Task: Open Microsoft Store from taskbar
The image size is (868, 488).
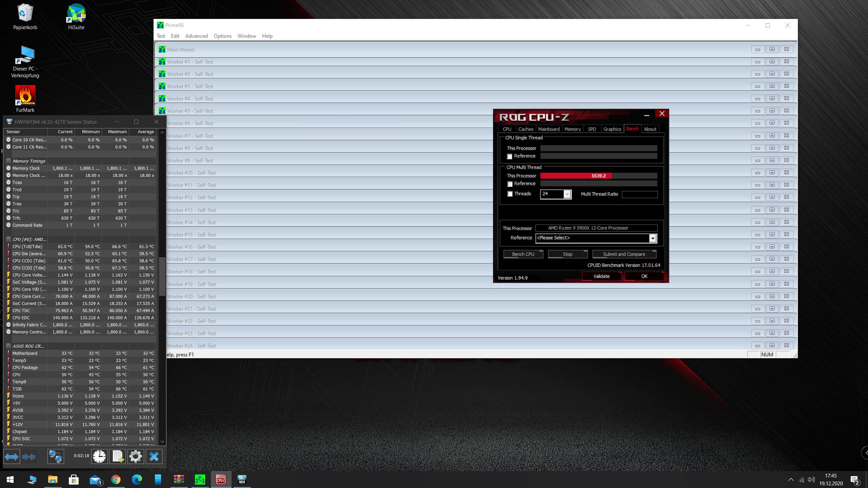Action: click(74, 480)
